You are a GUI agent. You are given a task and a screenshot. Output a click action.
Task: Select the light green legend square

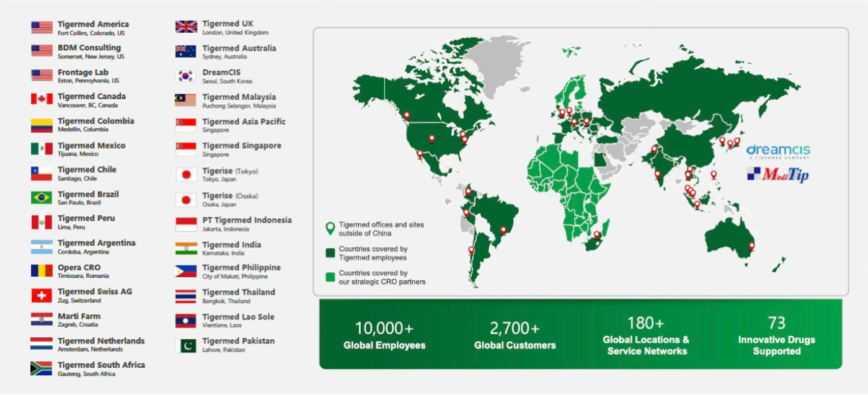pos(330,277)
